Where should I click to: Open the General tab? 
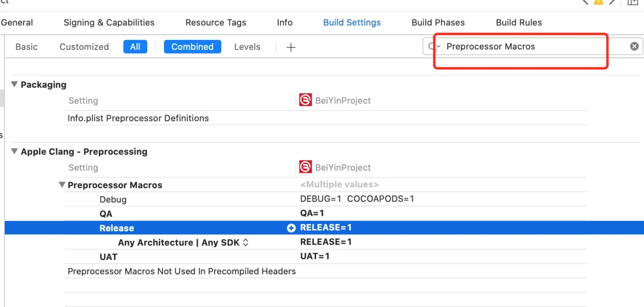17,22
